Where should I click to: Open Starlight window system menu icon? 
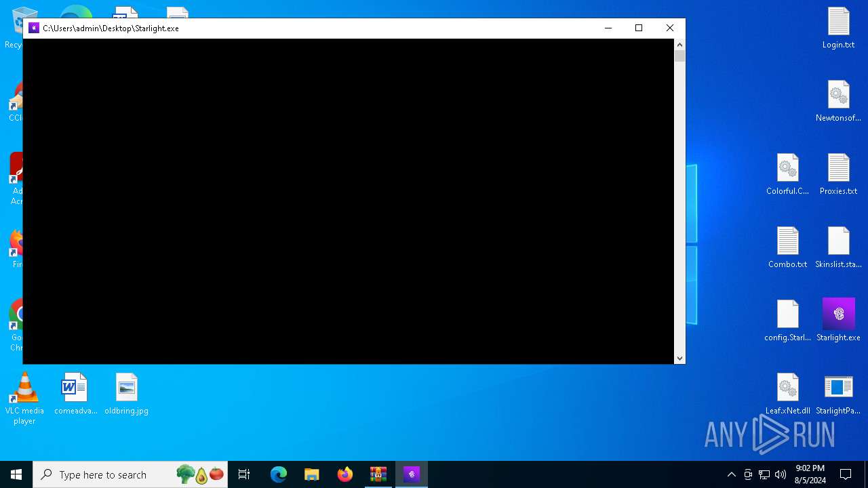(x=34, y=28)
